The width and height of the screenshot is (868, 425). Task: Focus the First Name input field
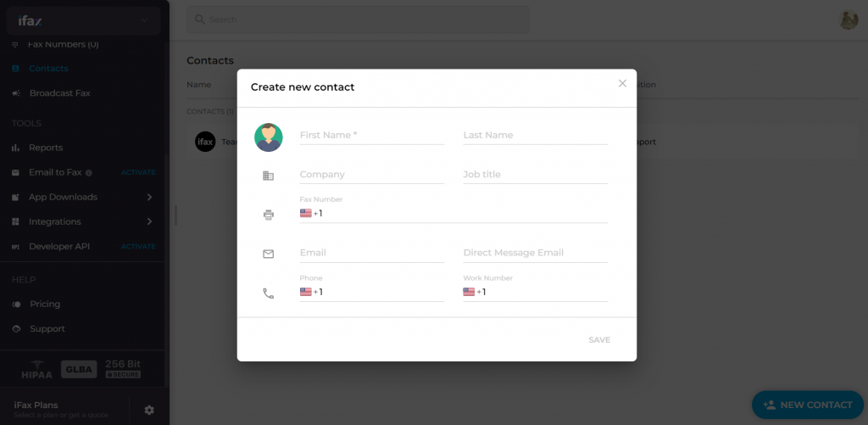coord(371,136)
